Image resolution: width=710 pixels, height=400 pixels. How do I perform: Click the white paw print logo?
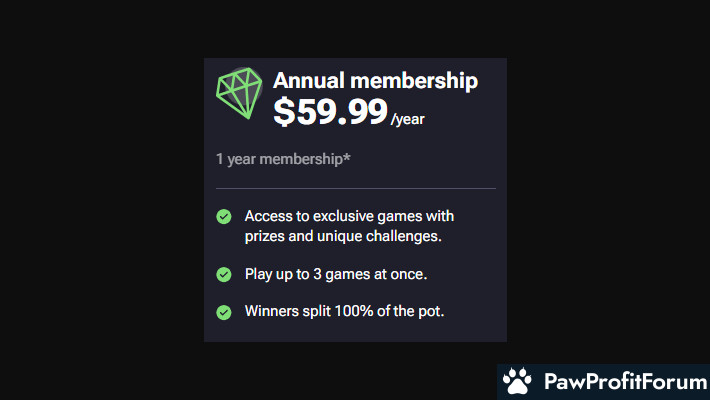(x=517, y=381)
